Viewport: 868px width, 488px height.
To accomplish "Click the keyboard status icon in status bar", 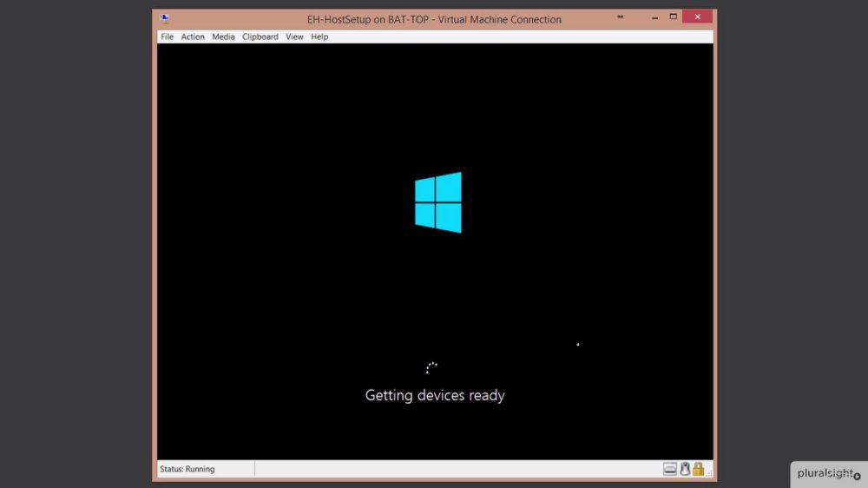I will coord(670,469).
